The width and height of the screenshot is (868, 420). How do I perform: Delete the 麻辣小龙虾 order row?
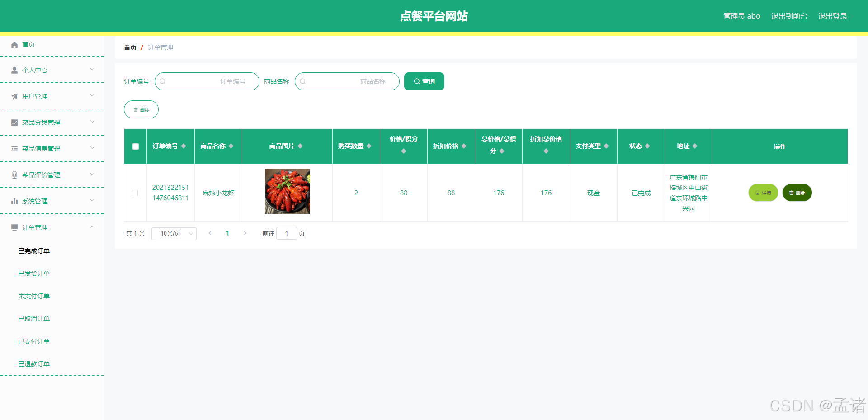coord(797,193)
